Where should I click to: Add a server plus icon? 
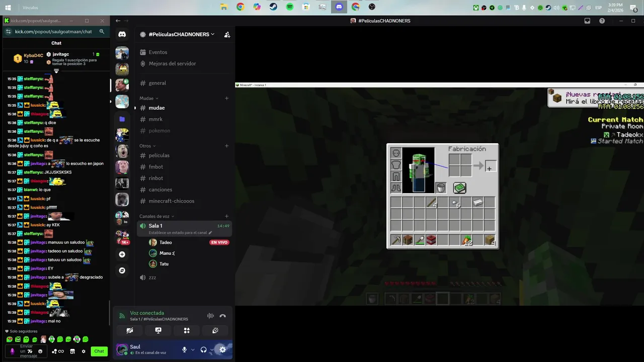122,254
